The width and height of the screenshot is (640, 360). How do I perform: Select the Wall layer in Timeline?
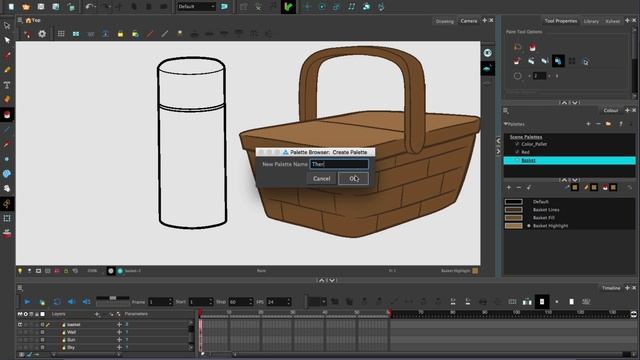(71, 332)
